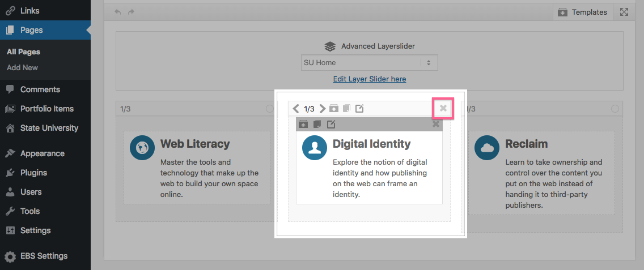The height and width of the screenshot is (270, 644).
Task: Save Digital Identity element as template
Action: pyautogui.click(x=303, y=124)
